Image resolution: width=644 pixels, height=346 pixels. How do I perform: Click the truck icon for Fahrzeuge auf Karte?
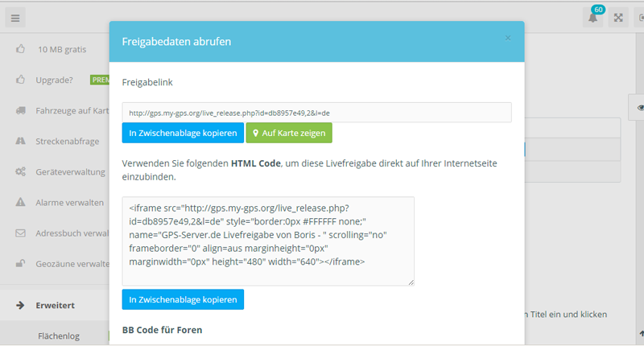(x=20, y=110)
